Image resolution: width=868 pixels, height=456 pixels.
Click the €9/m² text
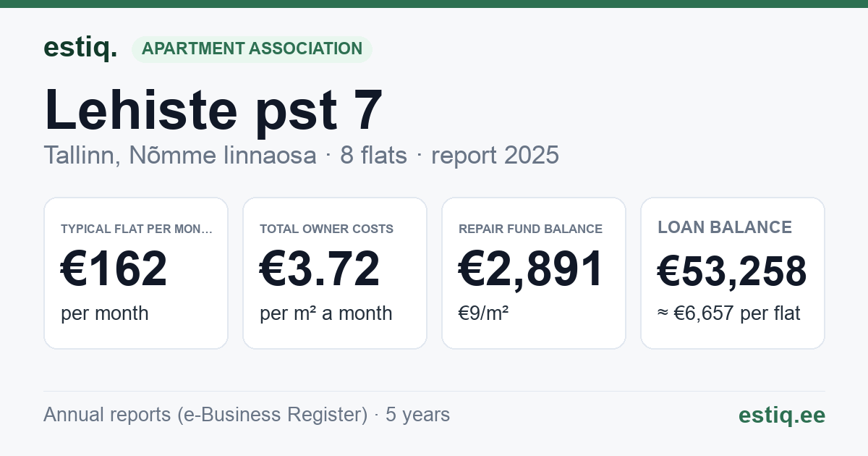[x=484, y=313]
